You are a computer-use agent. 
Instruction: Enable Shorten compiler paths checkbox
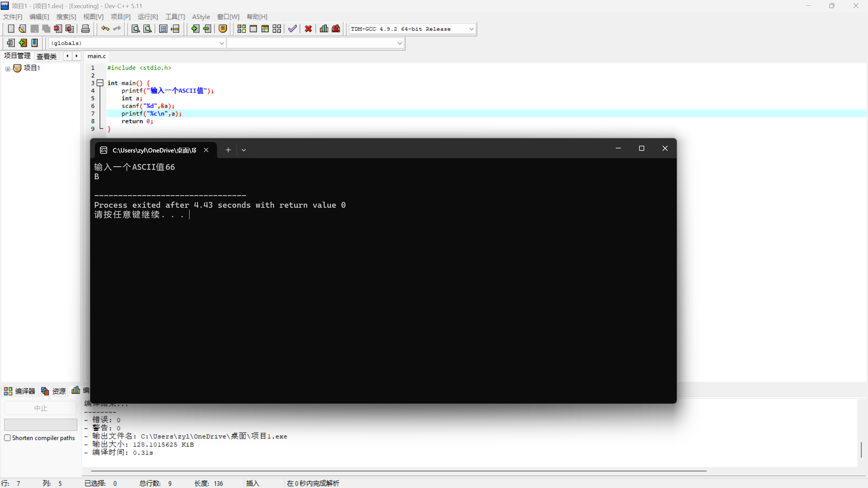pyautogui.click(x=7, y=438)
